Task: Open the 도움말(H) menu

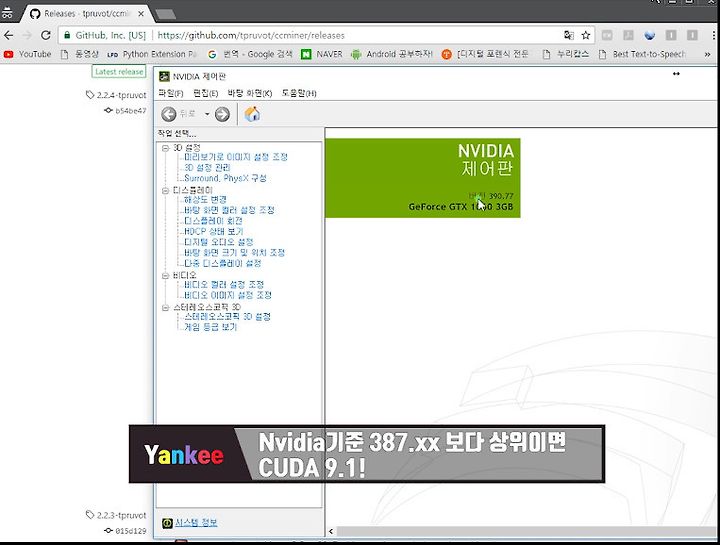Action: [299, 93]
